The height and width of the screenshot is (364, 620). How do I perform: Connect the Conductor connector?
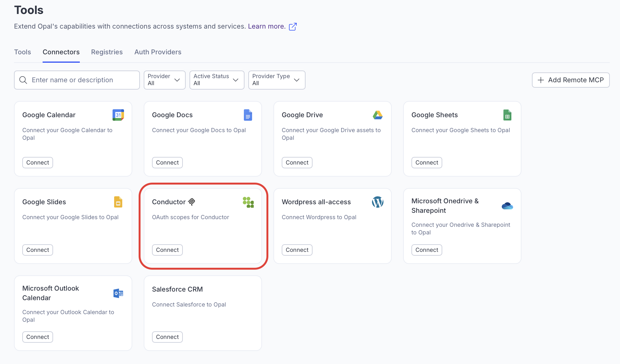click(167, 250)
